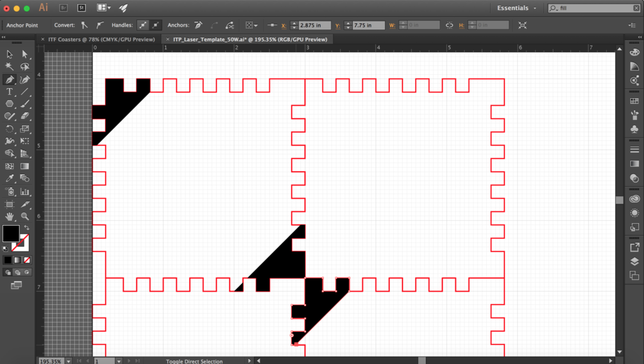Select the Paintbrush tool
This screenshot has height=364, width=644.
click(x=25, y=104)
